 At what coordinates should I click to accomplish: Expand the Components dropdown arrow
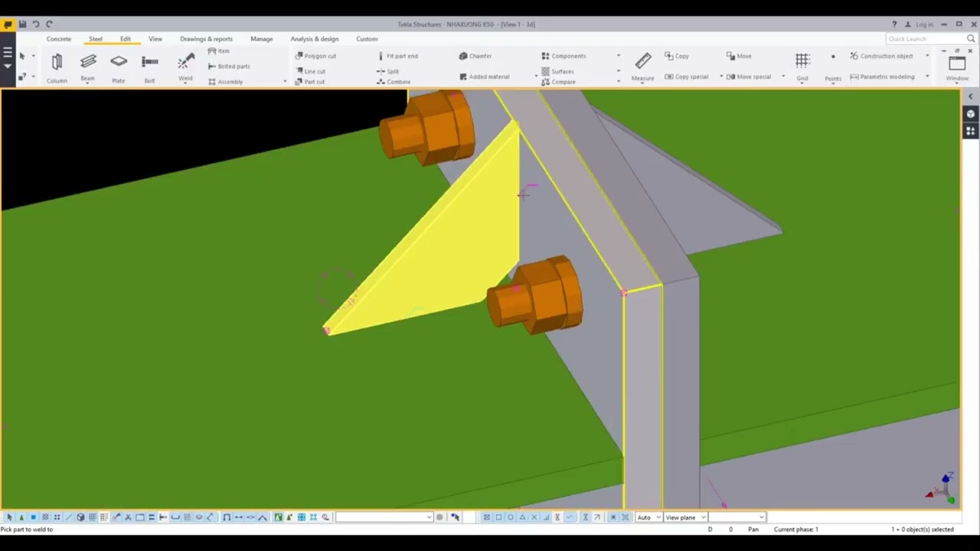pyautogui.click(x=619, y=56)
